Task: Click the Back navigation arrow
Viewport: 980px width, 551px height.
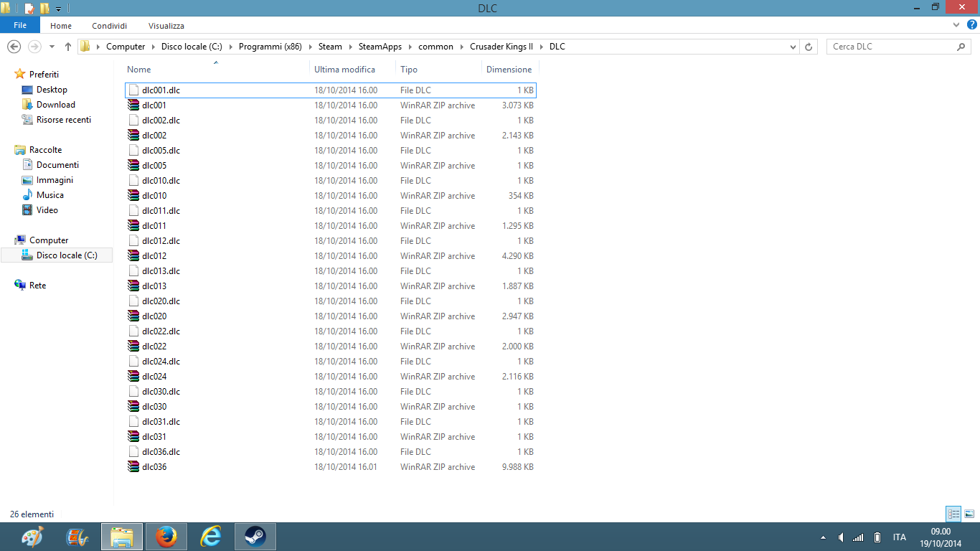Action: (14, 47)
